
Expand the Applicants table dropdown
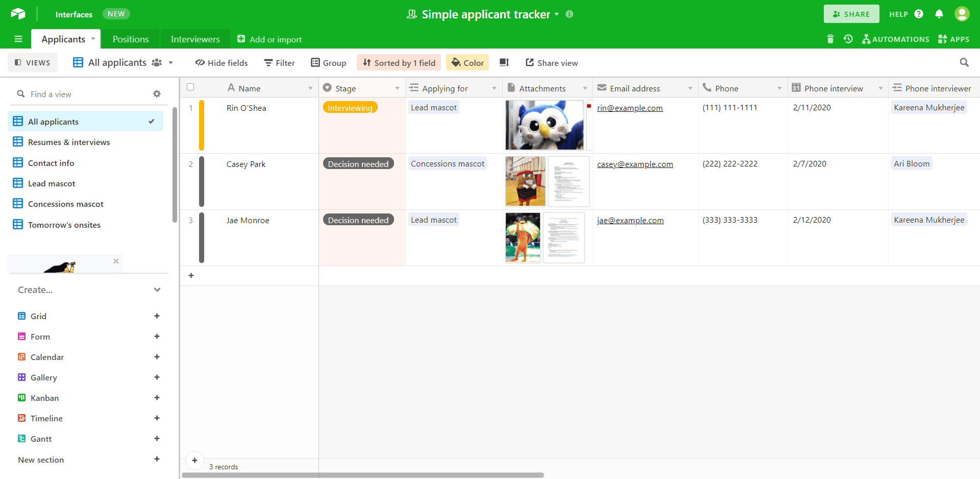click(93, 39)
